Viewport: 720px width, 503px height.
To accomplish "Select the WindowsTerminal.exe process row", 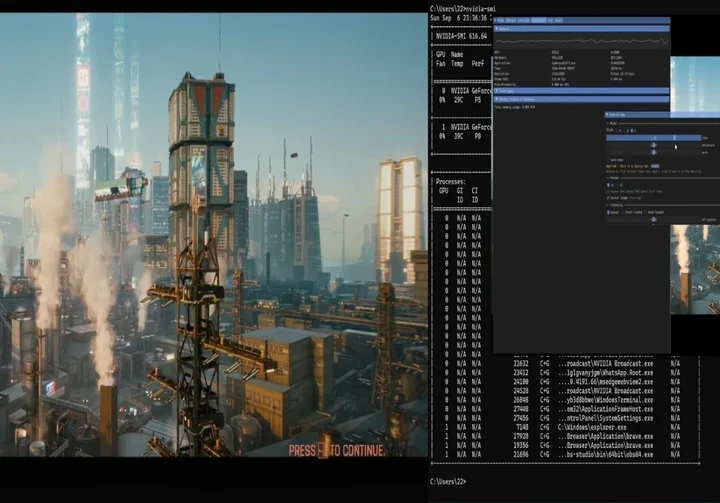I will tap(566, 400).
